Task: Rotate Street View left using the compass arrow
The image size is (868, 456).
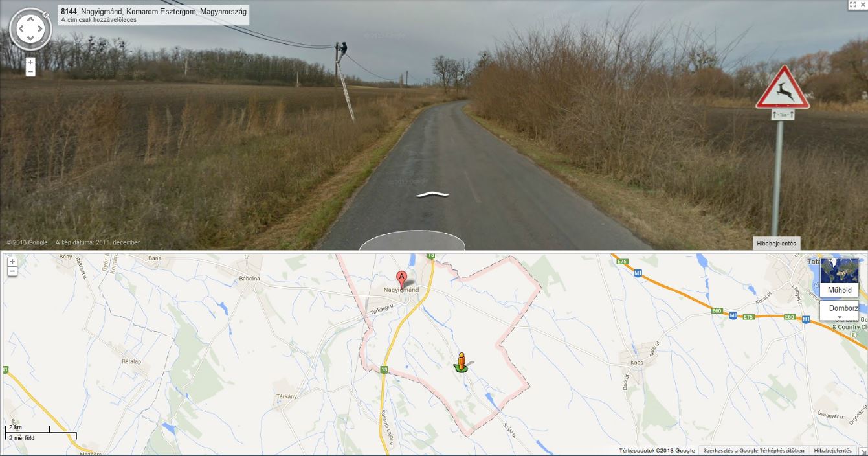Action: point(20,28)
